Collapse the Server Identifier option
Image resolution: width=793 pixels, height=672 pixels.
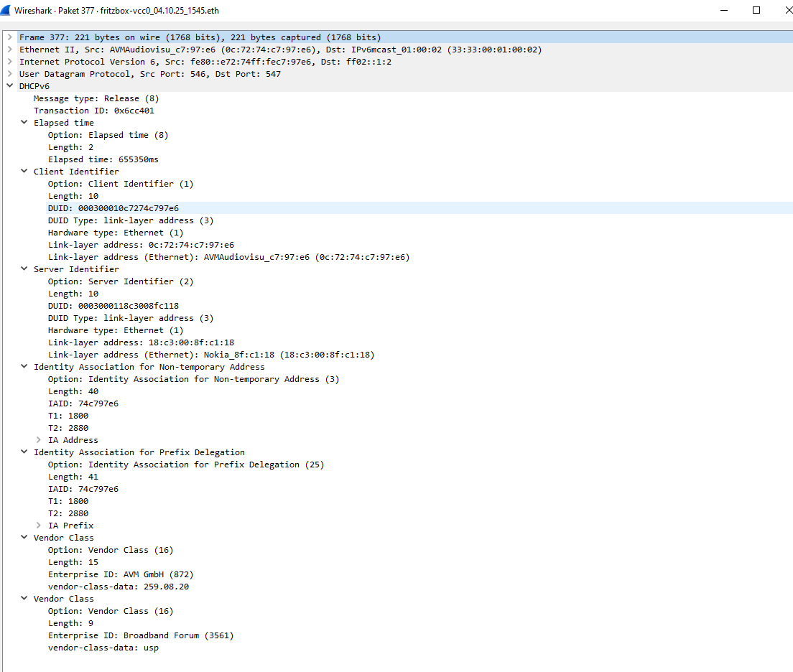point(24,269)
